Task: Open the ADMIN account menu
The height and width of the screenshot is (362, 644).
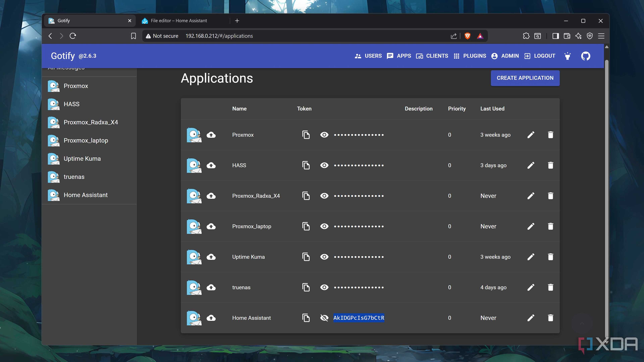Action: (x=505, y=56)
